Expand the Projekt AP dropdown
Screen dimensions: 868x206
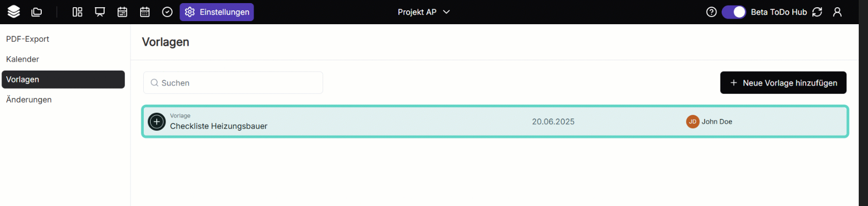[424, 12]
